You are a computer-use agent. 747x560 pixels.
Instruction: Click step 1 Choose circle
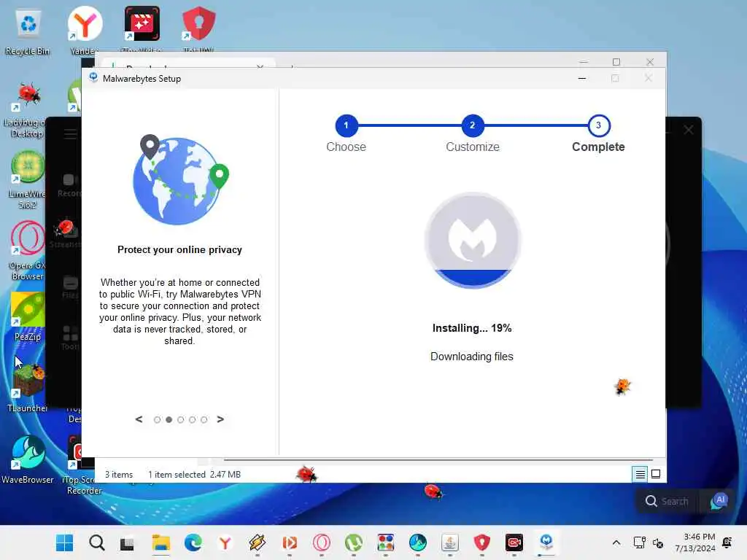pos(347,125)
